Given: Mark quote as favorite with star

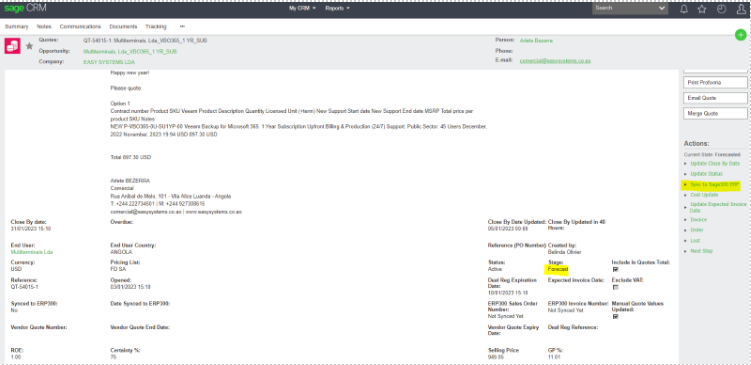Looking at the screenshot, I should pos(30,46).
